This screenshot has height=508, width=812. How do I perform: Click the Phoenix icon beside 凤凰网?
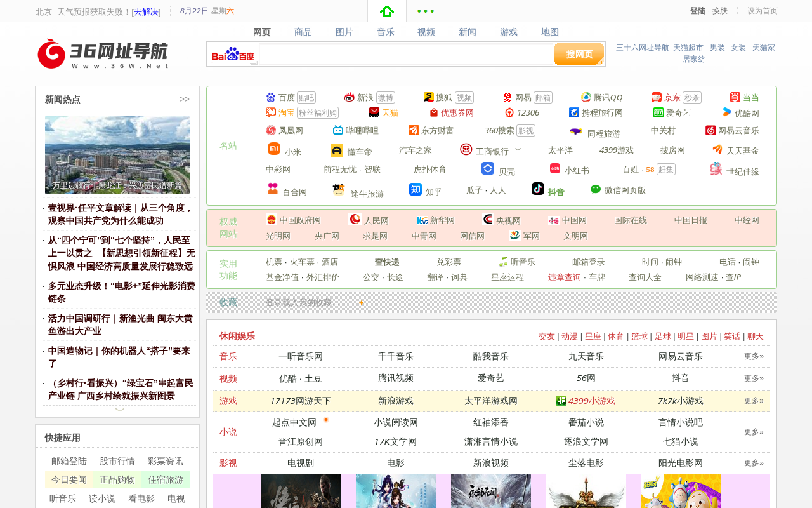coord(271,130)
